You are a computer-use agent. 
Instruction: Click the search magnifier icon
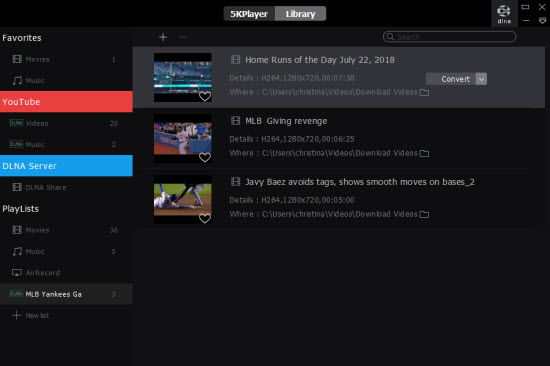click(x=390, y=36)
